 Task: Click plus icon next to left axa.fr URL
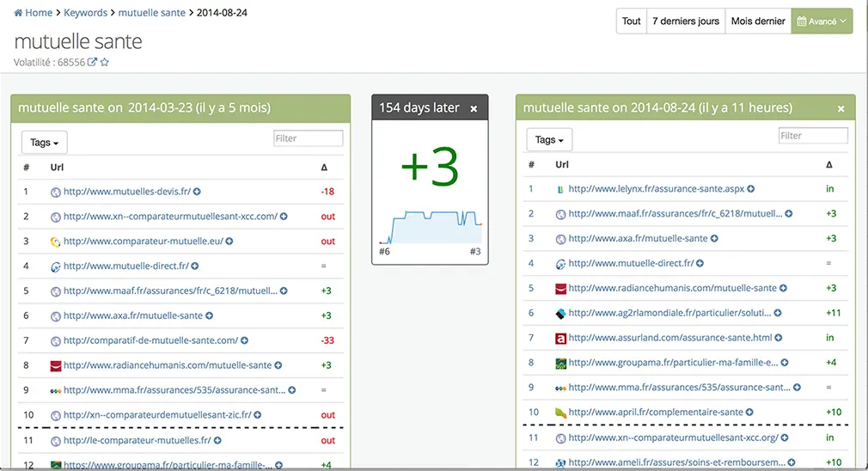coord(209,315)
